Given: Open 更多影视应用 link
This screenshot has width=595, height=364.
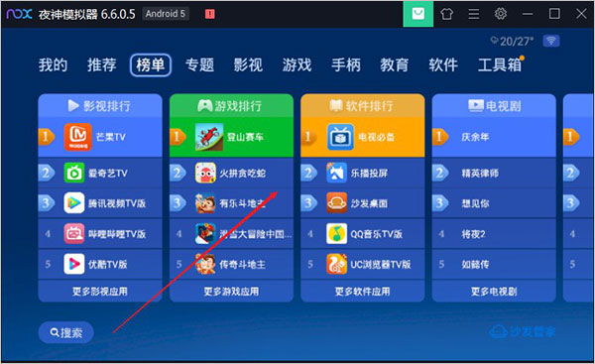Looking at the screenshot, I should [100, 292].
